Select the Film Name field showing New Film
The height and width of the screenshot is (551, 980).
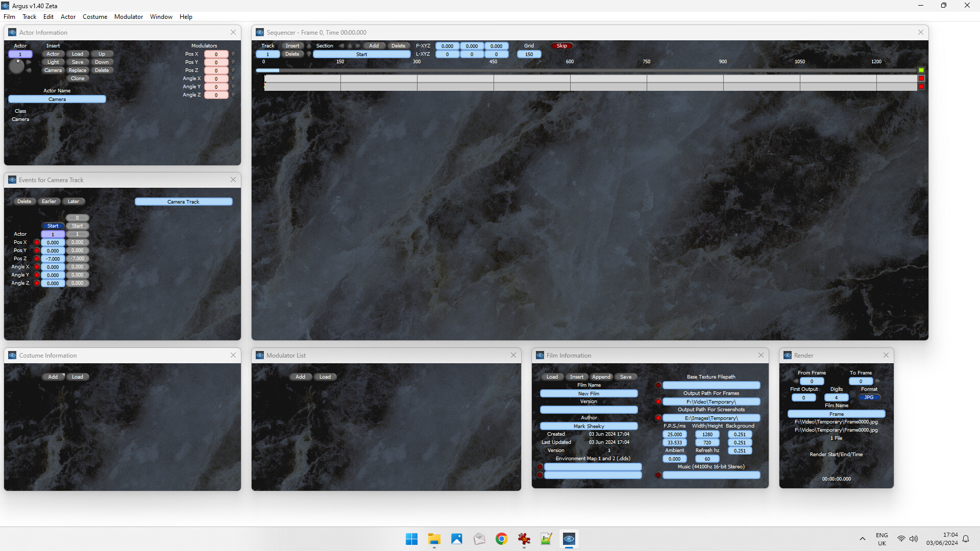coord(588,393)
